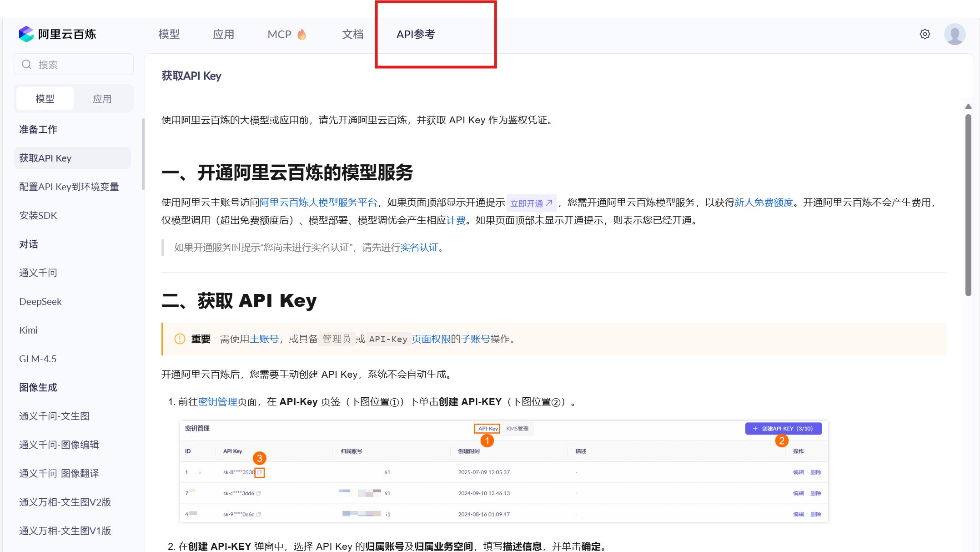Follow the 阿里云百炼大模型服务平台 link
Screen dimensions: 980x552
[x=318, y=203]
